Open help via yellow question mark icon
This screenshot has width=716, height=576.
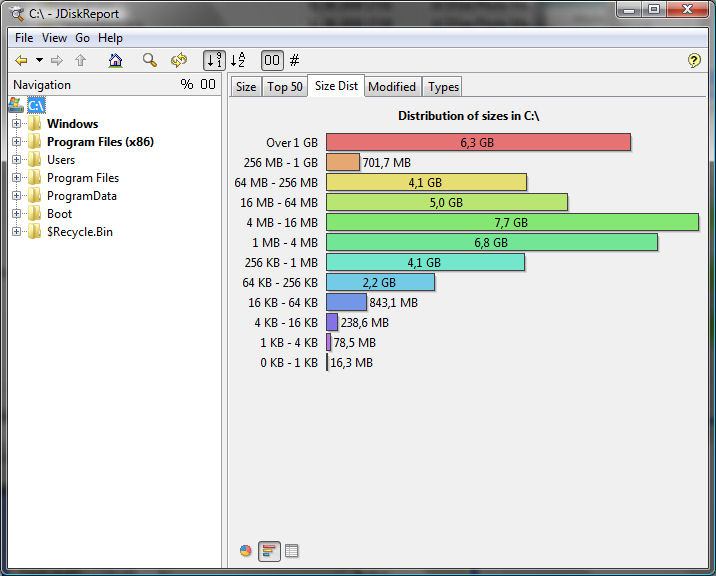pyautogui.click(x=694, y=60)
